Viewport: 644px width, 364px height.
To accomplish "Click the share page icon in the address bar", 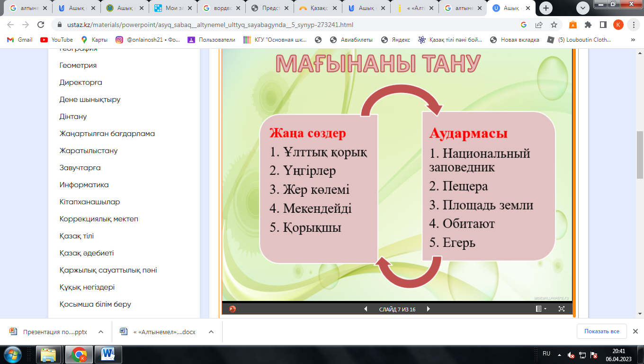I will point(539,25).
